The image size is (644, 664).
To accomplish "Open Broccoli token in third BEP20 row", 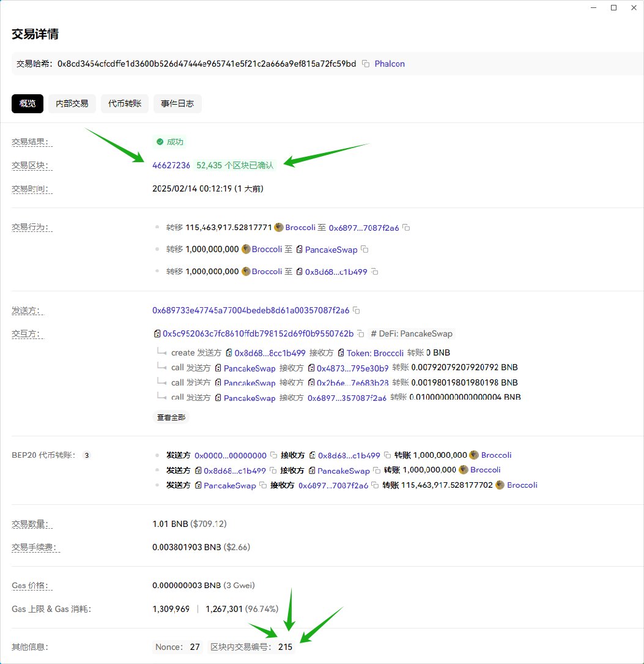I will click(x=522, y=485).
